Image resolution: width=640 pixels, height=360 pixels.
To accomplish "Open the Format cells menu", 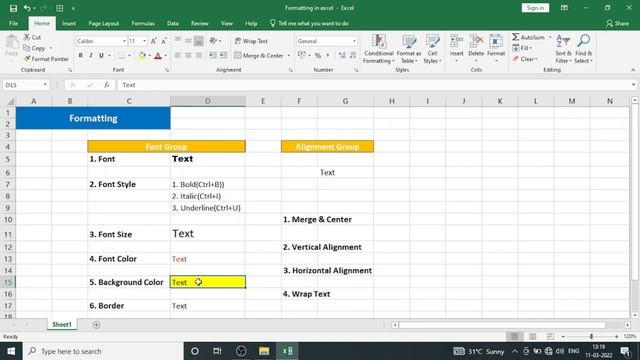I will tap(496, 48).
